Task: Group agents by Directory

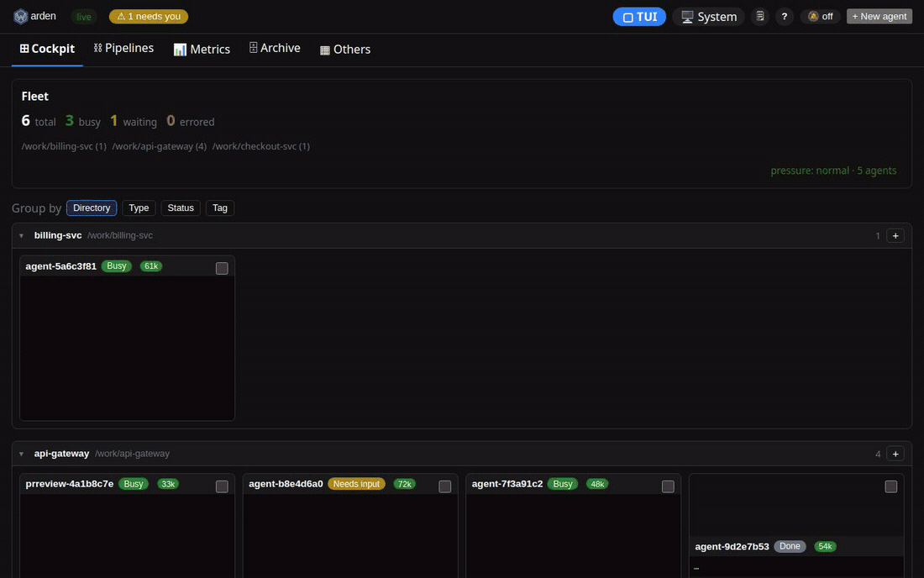Action: click(x=92, y=208)
